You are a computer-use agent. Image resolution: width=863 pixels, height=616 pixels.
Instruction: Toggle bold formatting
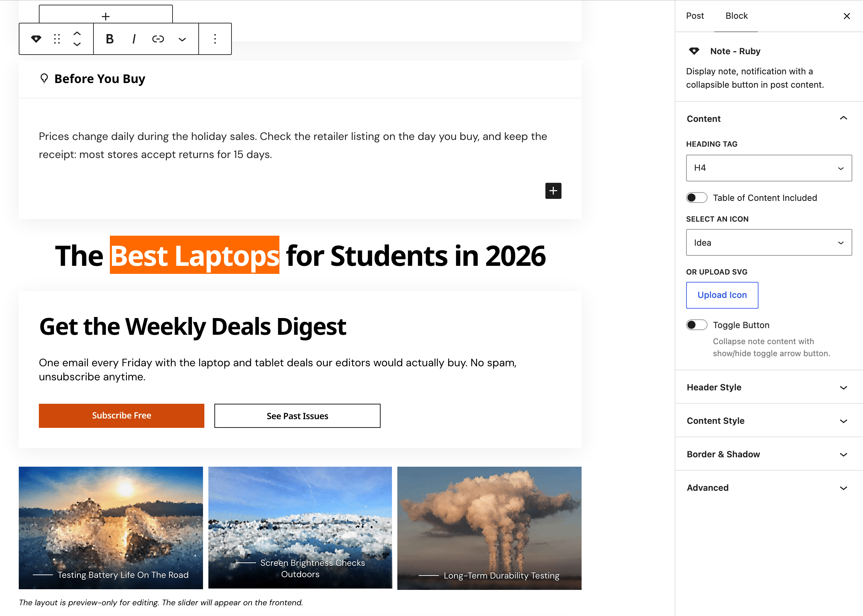110,39
